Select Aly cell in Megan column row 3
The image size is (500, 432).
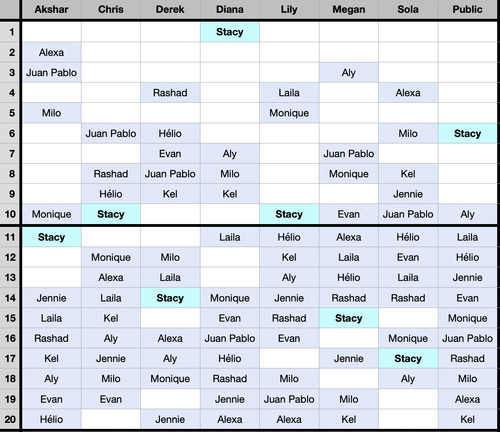click(349, 73)
